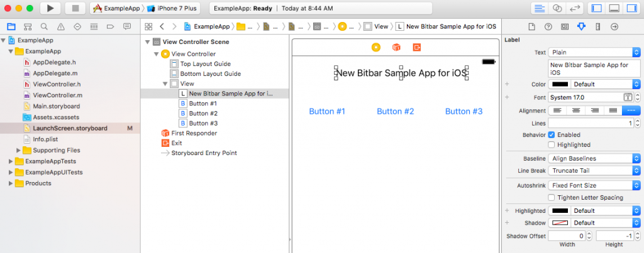Select Button #1 on the canvas
Viewport: 644px width, 253px height.
tap(327, 112)
